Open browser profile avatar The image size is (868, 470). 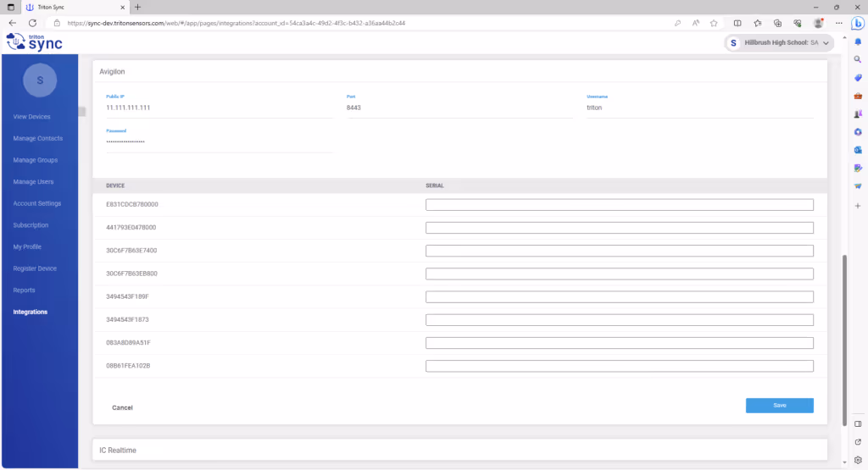coord(818,23)
